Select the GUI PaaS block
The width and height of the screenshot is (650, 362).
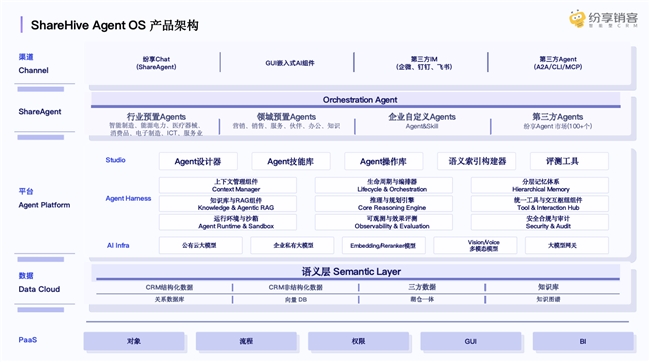click(x=471, y=341)
